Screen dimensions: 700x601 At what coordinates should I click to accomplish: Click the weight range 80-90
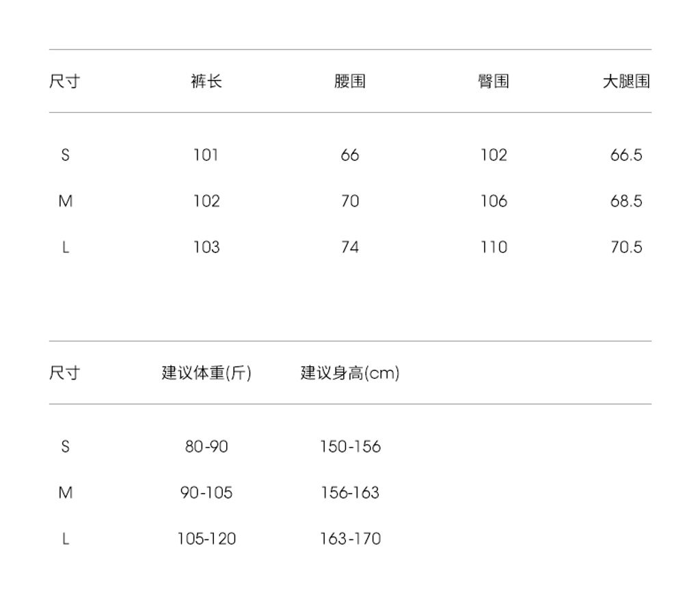pos(206,447)
